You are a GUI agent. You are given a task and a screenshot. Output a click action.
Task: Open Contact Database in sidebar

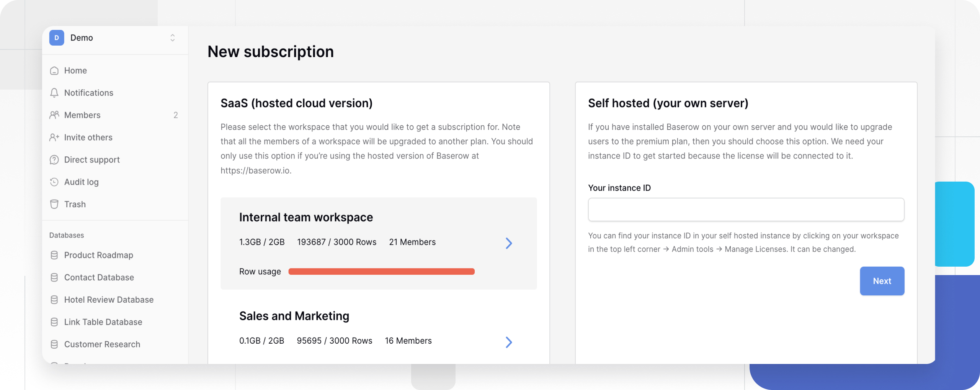99,277
